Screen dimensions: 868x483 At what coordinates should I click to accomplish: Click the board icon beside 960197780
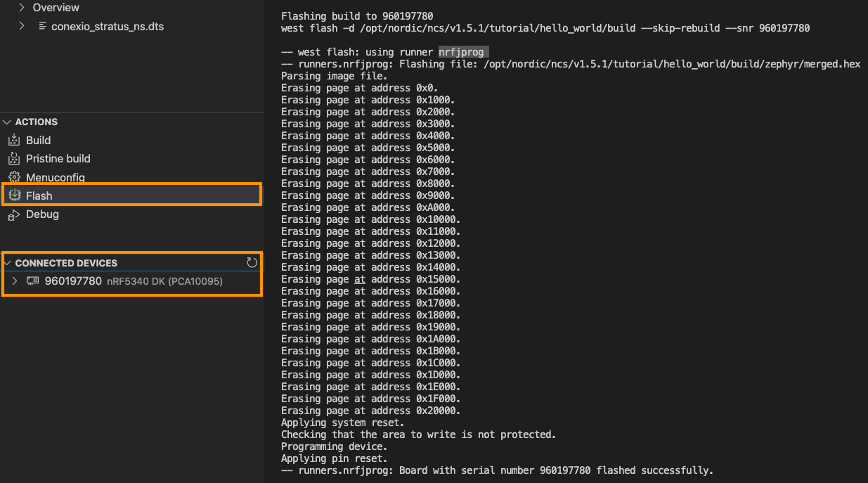pos(32,281)
